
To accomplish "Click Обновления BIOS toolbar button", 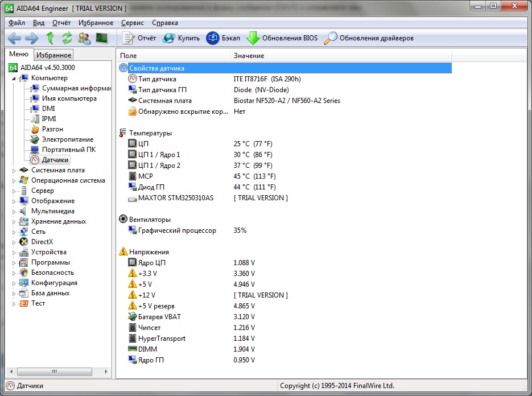I will click(x=282, y=38).
